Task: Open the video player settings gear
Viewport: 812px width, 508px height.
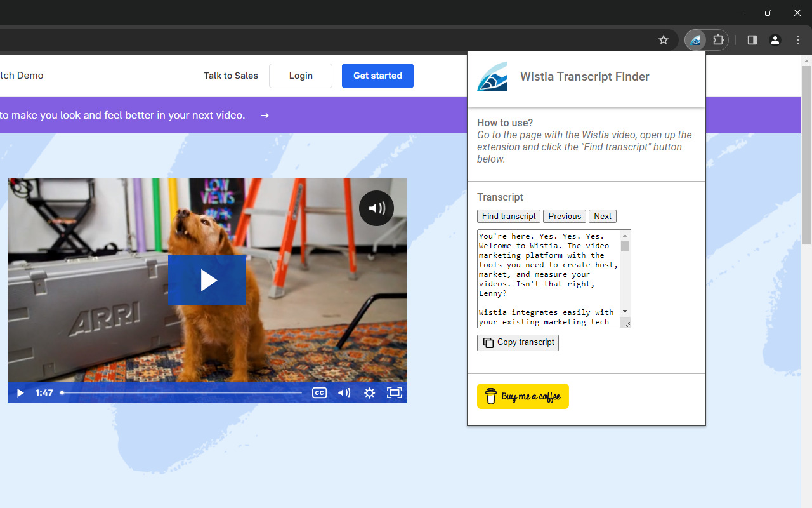Action: [x=369, y=392]
